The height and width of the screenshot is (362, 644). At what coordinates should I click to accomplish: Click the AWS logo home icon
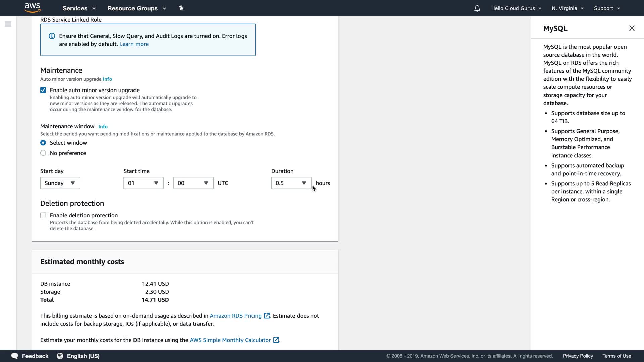pos(33,8)
